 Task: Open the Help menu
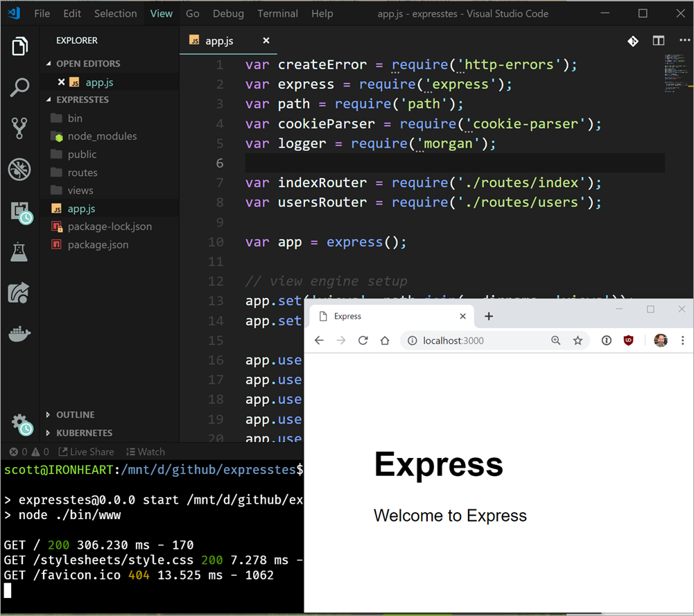(322, 14)
